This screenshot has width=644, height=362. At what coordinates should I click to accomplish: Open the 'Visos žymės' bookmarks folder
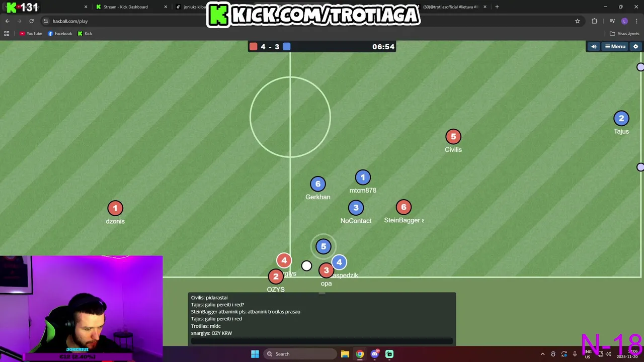pyautogui.click(x=624, y=33)
